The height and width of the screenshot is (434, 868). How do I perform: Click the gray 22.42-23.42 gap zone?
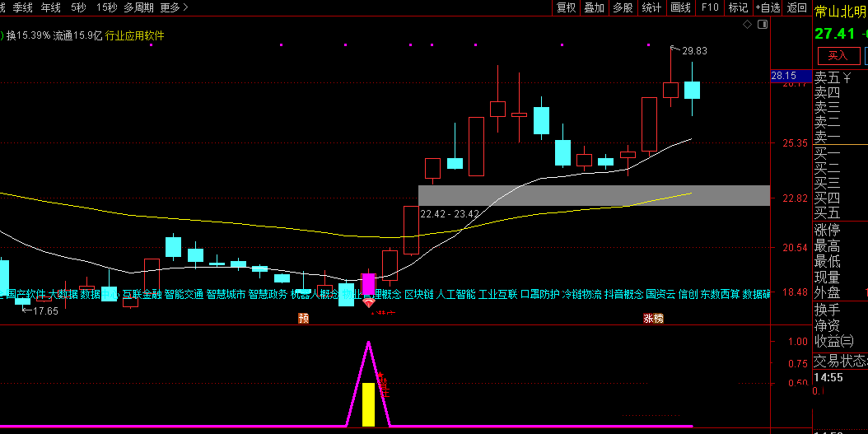click(593, 195)
